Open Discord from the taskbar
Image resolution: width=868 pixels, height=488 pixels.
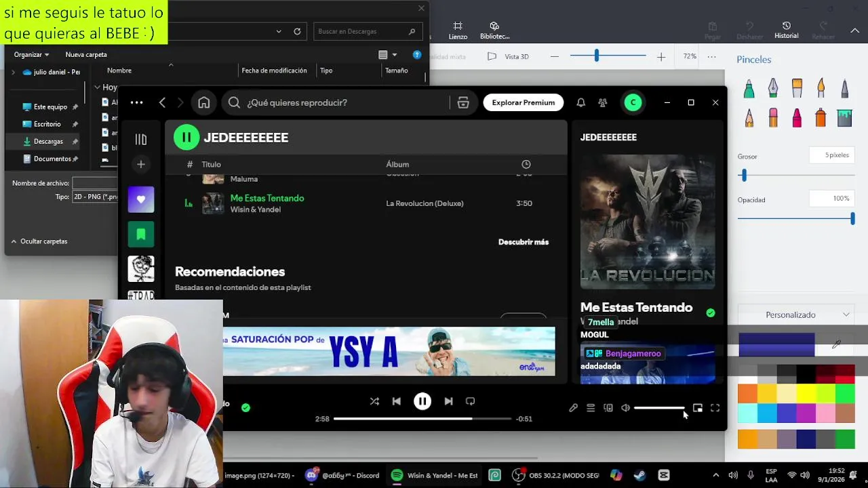pos(342,475)
